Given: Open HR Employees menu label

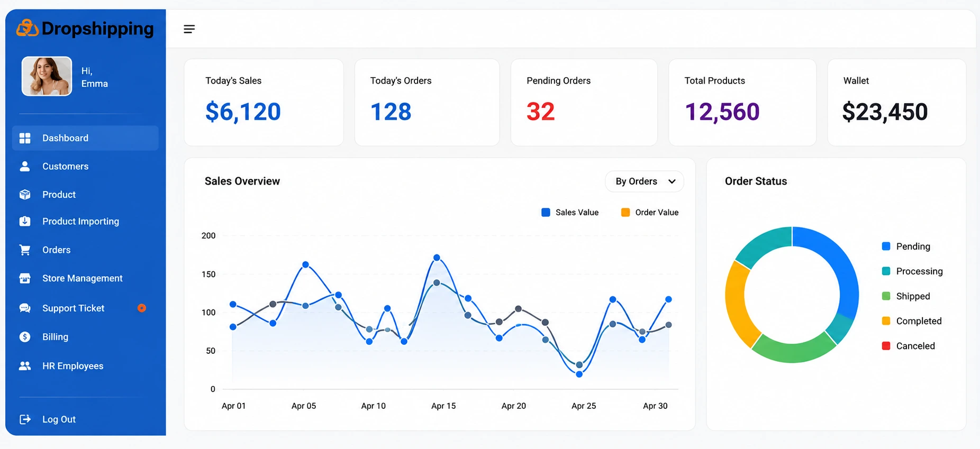Looking at the screenshot, I should (x=72, y=366).
